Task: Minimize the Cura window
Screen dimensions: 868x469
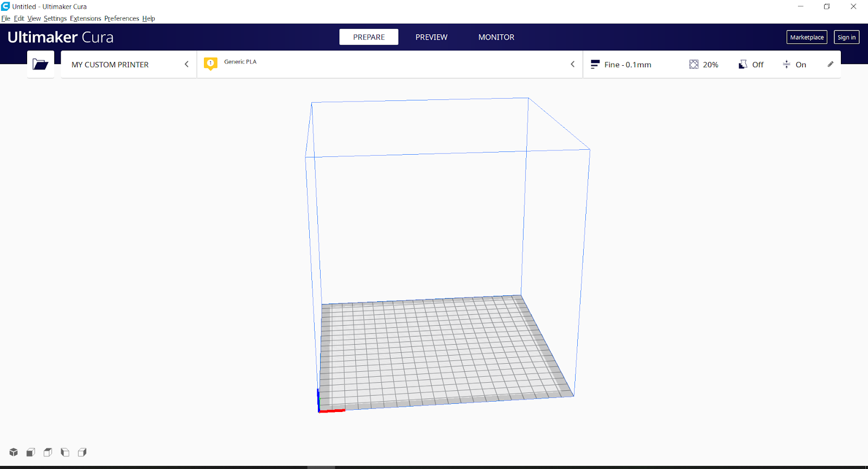Action: (x=800, y=7)
